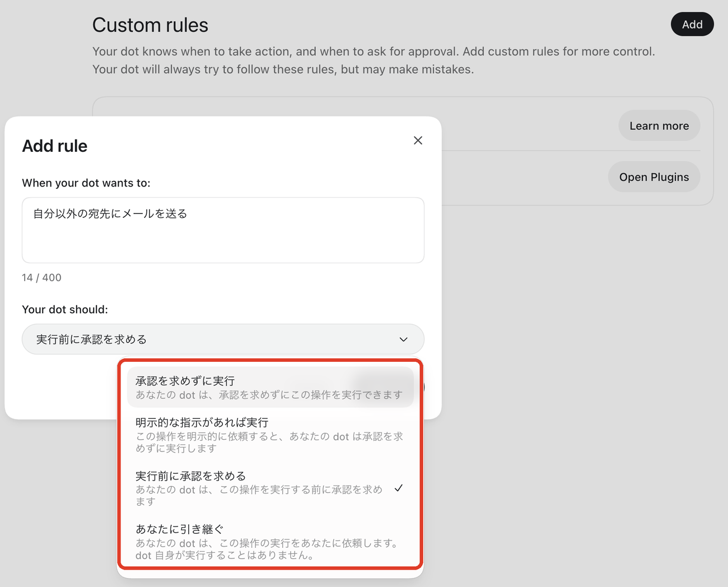Click the 'Your dot should:' label
This screenshot has height=587, width=728.
point(65,310)
